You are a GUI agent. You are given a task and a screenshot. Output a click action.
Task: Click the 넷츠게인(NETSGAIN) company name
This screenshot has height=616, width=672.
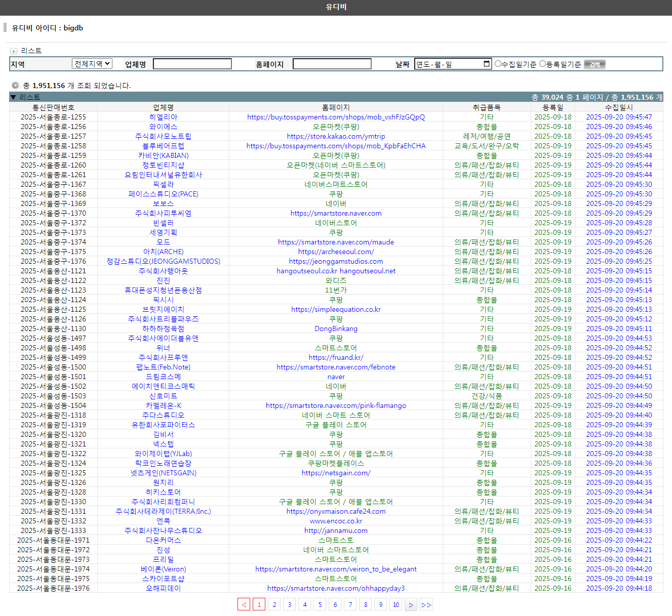tap(163, 473)
